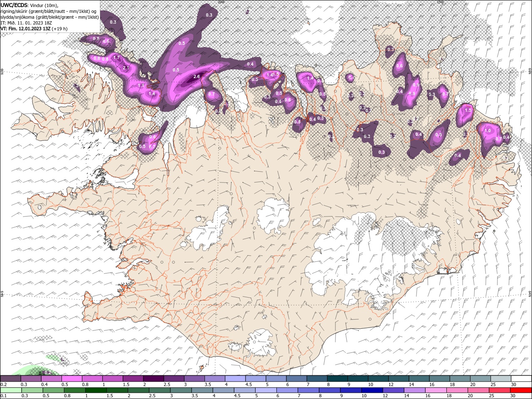Click the 'VT: Fim. 12.01.2023 13Z (+19 h)' line
Viewport: 532px width, 399px height.
point(34,29)
